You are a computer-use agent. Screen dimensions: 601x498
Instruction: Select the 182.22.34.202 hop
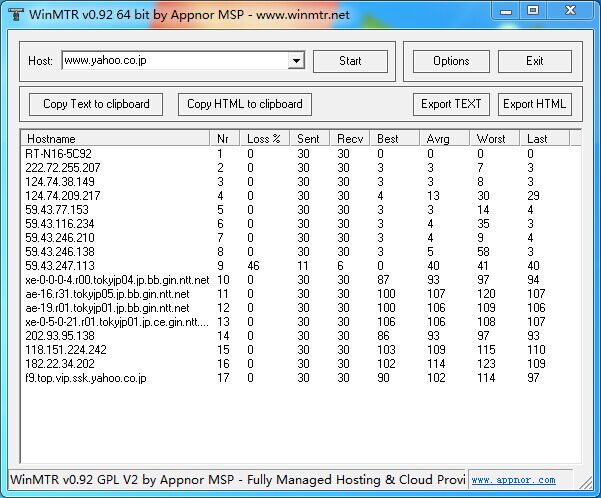(301, 364)
